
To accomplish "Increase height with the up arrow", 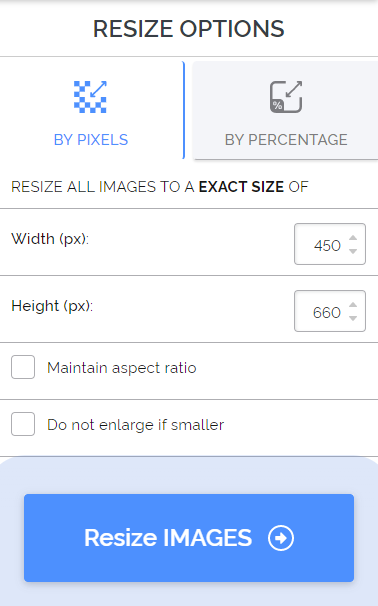I will [352, 305].
